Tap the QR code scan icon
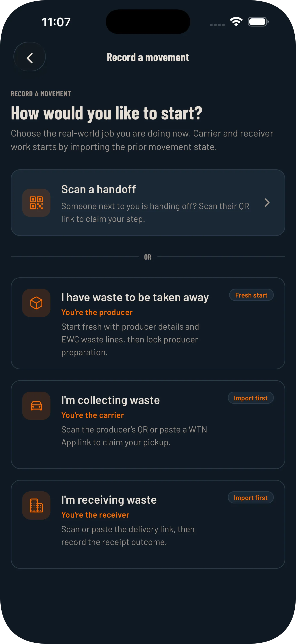 (x=36, y=203)
